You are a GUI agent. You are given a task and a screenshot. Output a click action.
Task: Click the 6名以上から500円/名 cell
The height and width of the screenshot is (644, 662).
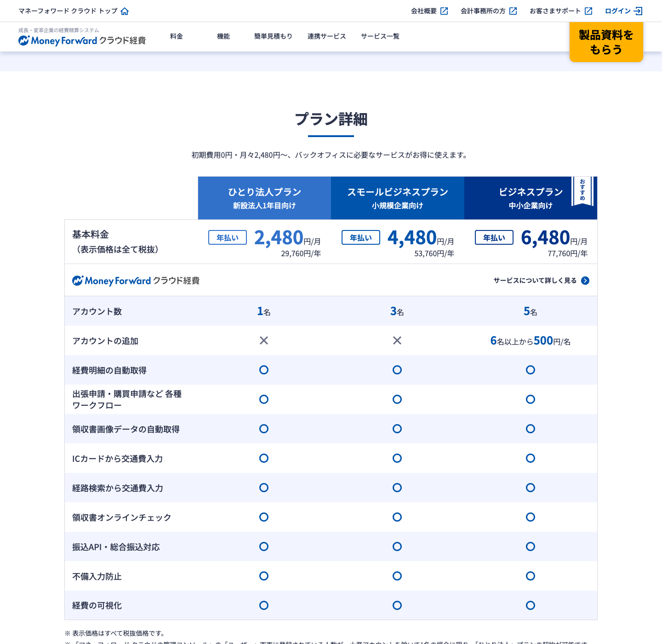tap(531, 341)
